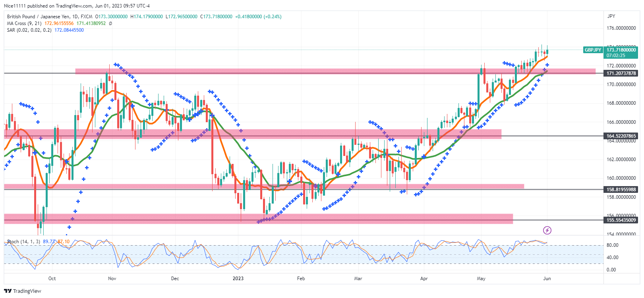Select the SAR (0.02, 0.02, 0.2) indicator label
644x298 pixels.
pos(29,30)
